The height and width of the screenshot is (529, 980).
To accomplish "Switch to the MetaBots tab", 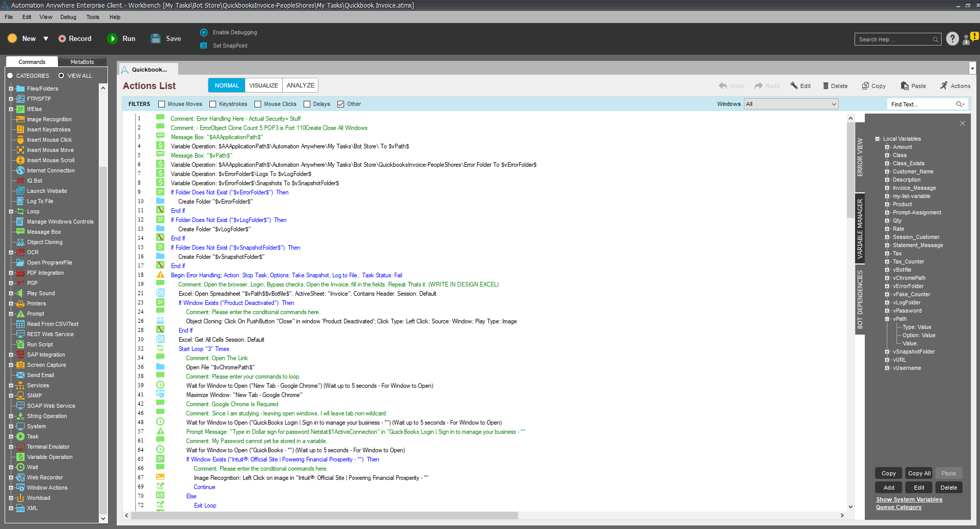I will point(82,62).
